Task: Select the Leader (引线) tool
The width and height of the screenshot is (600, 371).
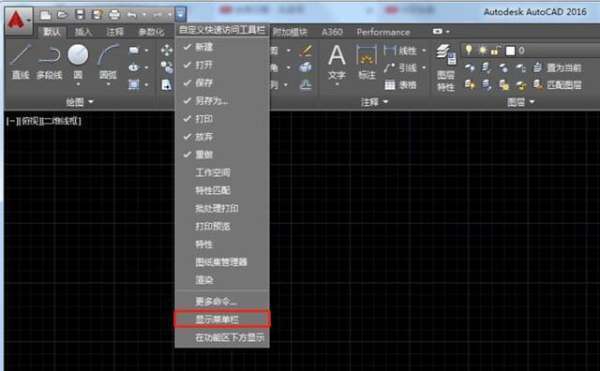Action: 400,68
